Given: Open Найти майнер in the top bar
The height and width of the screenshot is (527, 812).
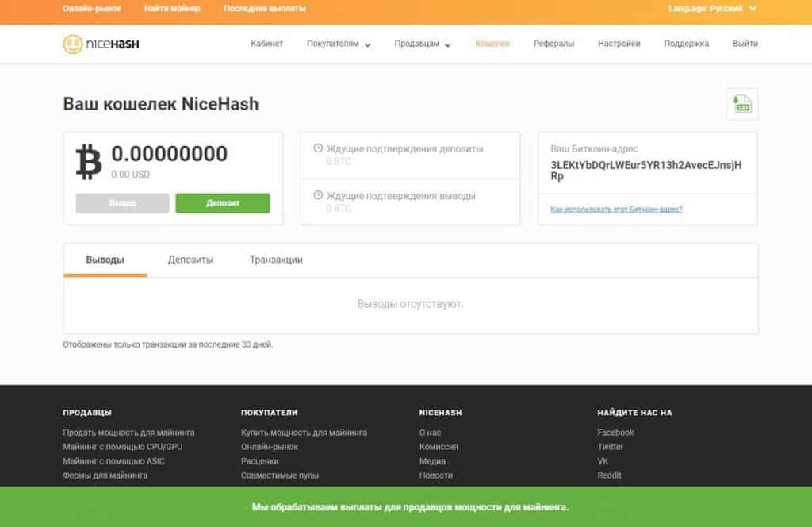Looking at the screenshot, I should click(x=172, y=8).
